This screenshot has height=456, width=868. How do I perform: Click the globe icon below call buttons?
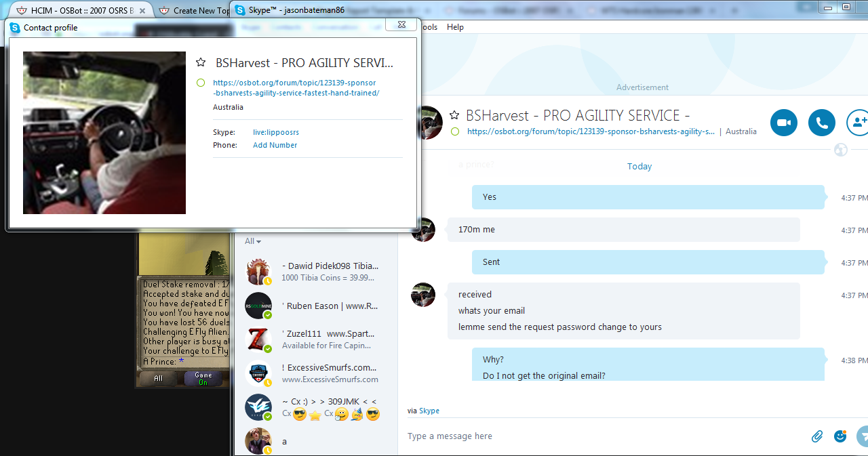[x=841, y=150]
